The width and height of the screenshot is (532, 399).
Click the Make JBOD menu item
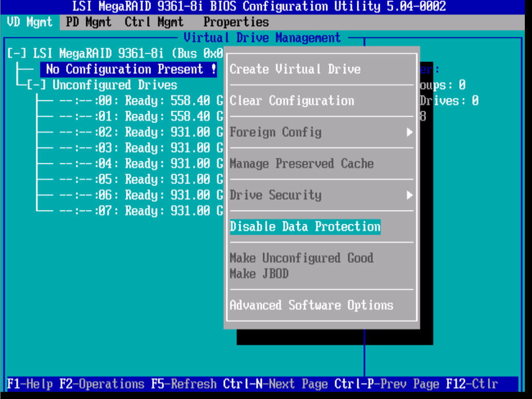(x=259, y=274)
